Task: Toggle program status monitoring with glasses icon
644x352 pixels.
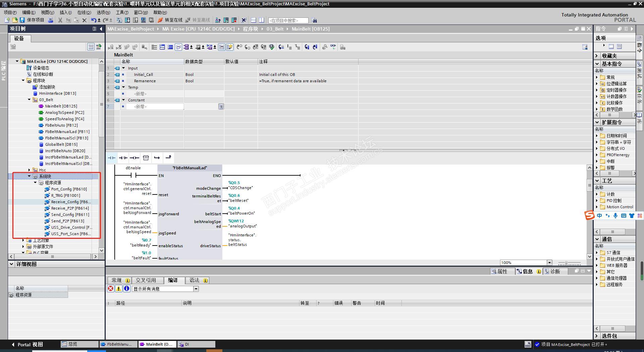Action: click(x=333, y=47)
